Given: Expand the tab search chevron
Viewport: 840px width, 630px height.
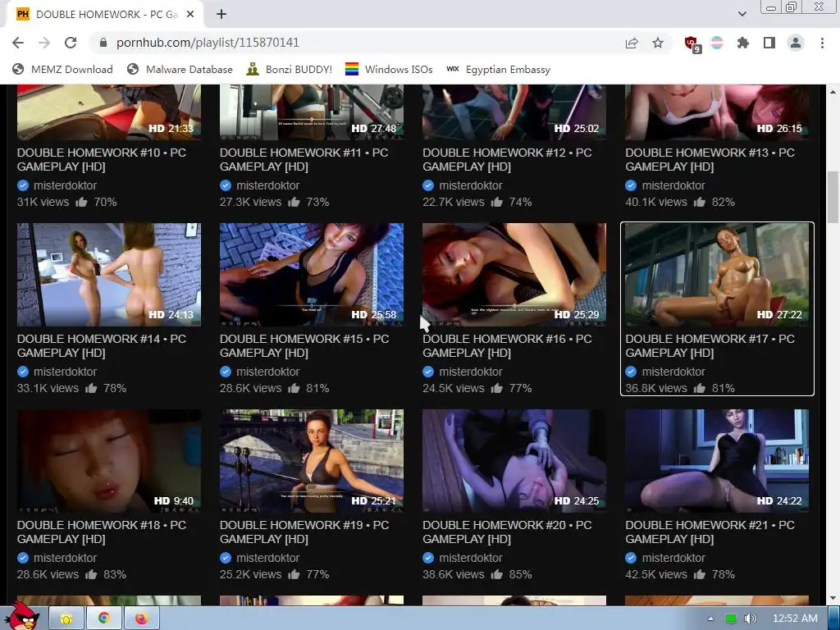Looking at the screenshot, I should 742,14.
